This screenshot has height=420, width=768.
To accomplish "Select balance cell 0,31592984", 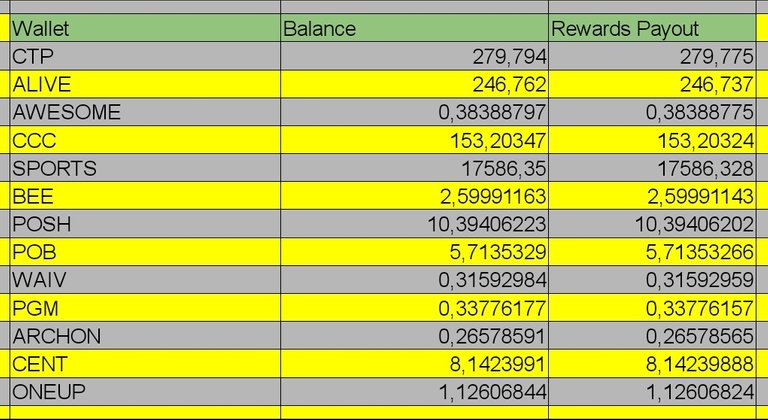I will pyautogui.click(x=414, y=280).
